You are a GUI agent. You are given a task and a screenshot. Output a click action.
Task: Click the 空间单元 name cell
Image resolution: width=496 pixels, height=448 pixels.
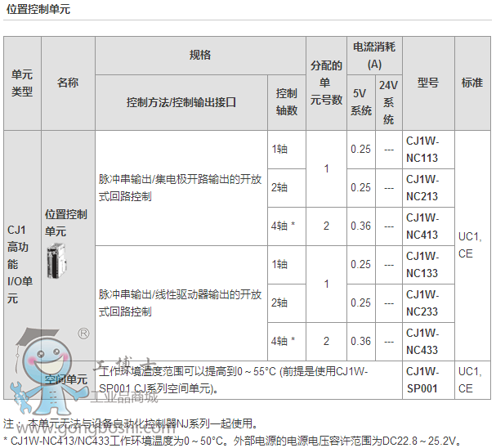click(66, 379)
